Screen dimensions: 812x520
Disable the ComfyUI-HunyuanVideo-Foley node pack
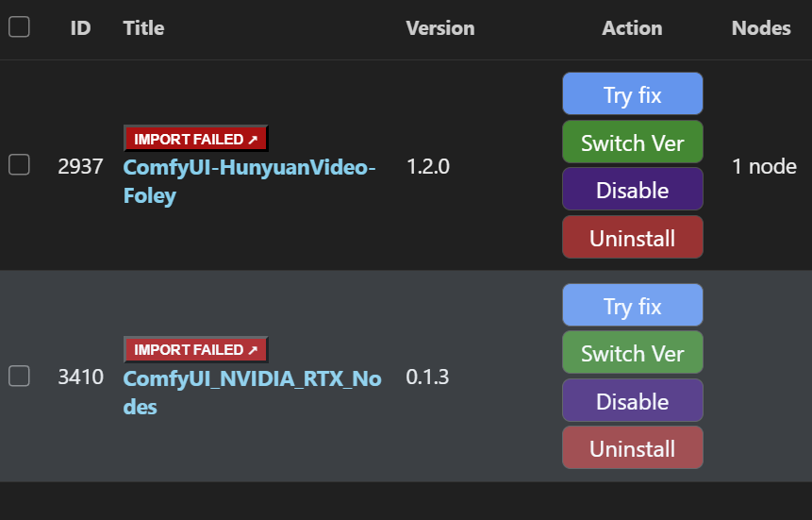point(632,190)
